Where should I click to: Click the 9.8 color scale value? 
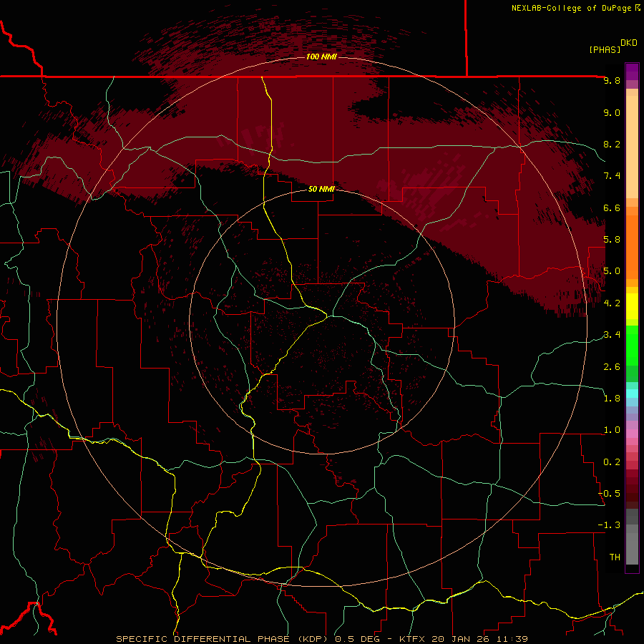pos(612,80)
